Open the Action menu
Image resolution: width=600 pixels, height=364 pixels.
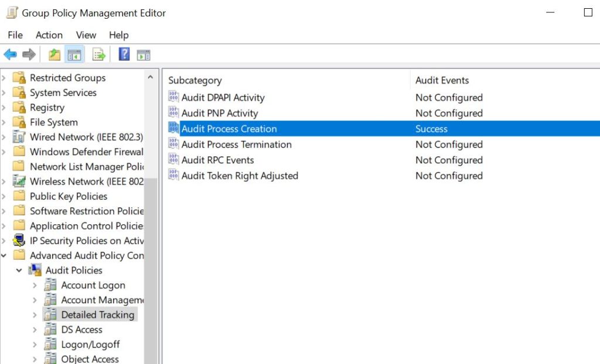coord(49,35)
